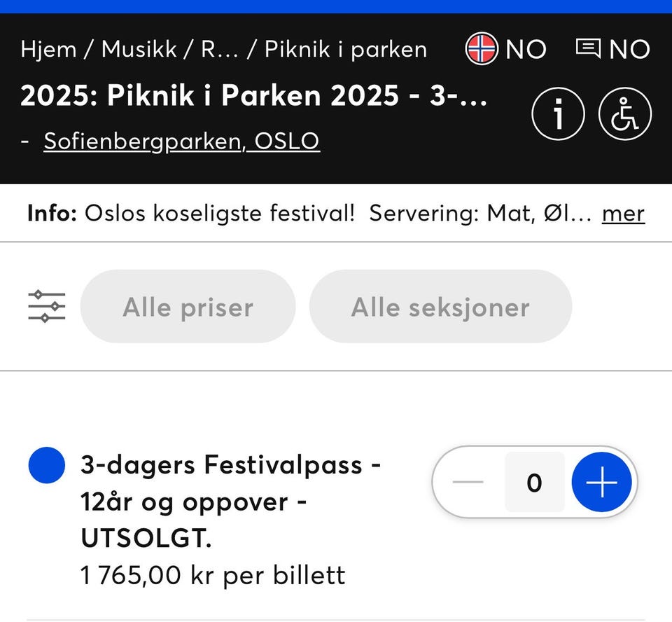This screenshot has height=622, width=672.
Task: Decrease ticket quantity with minus button
Action: pos(468,482)
